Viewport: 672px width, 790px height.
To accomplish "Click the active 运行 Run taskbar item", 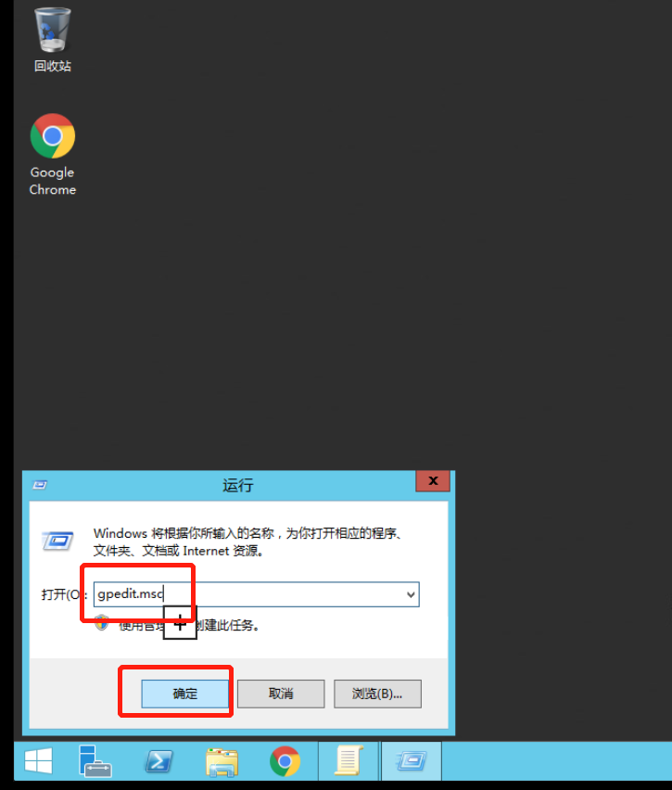I will point(412,760).
